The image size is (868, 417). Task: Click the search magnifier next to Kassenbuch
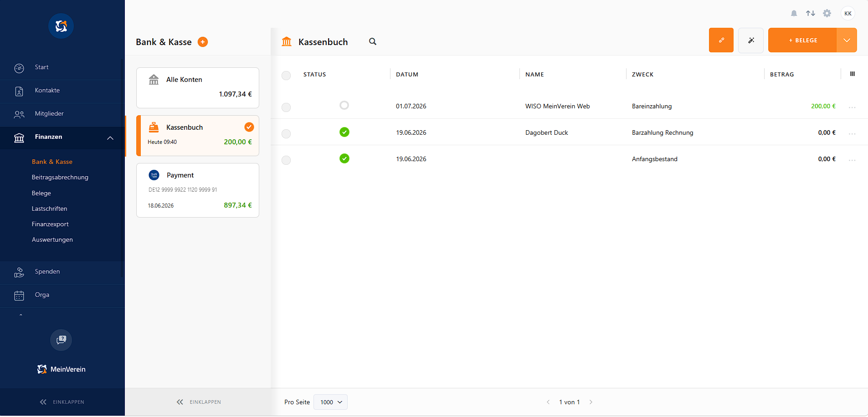pos(373,41)
